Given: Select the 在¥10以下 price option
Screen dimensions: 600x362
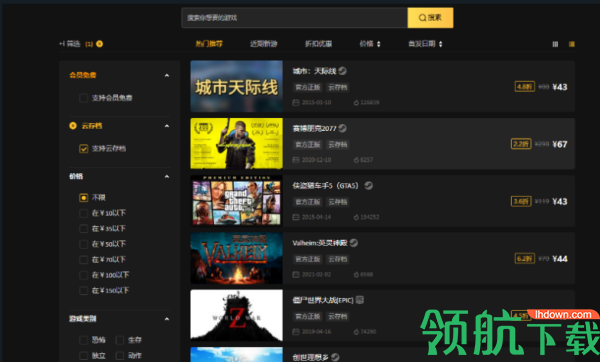Looking at the screenshot, I should pos(83,213).
